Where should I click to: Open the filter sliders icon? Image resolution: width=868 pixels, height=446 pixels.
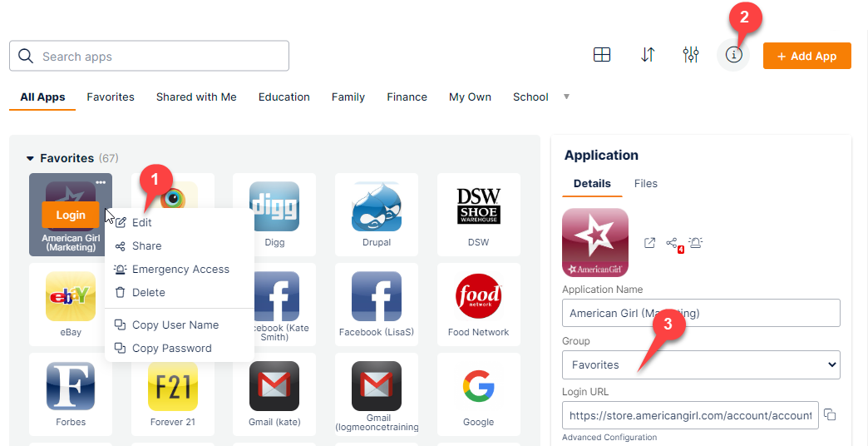coord(691,55)
